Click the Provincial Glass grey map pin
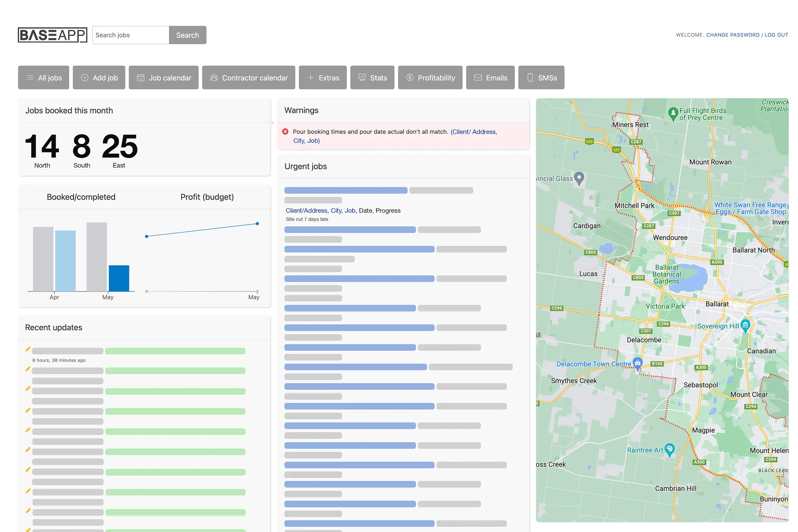This screenshot has width=798, height=532. pos(579,177)
